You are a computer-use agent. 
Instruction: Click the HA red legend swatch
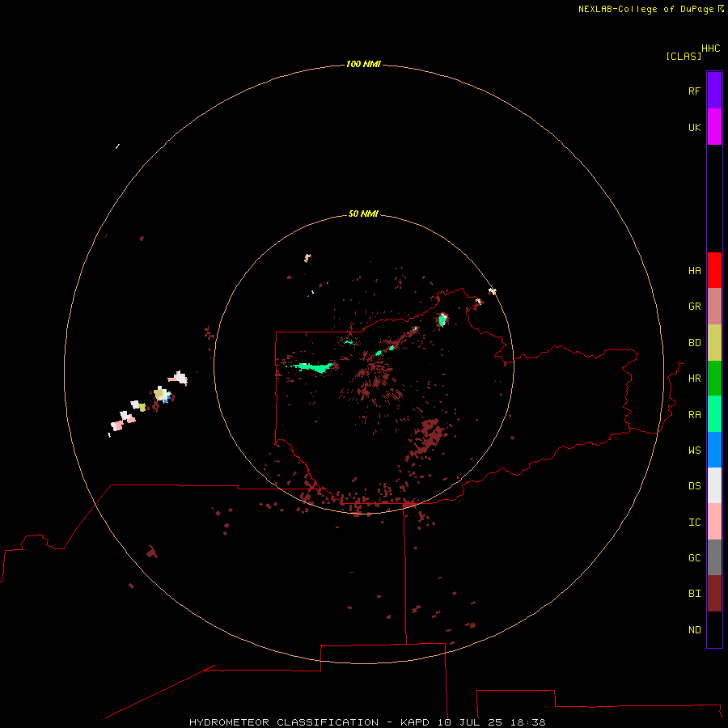[714, 270]
